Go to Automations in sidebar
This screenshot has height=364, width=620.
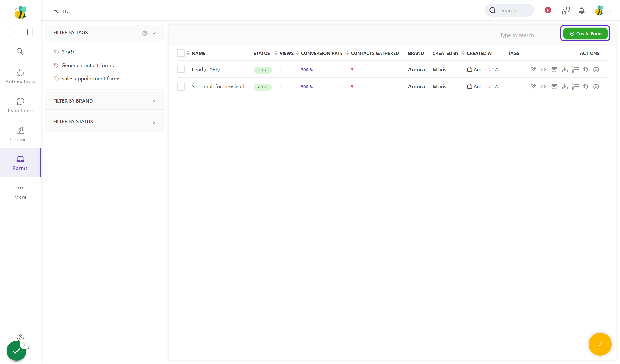(x=20, y=77)
